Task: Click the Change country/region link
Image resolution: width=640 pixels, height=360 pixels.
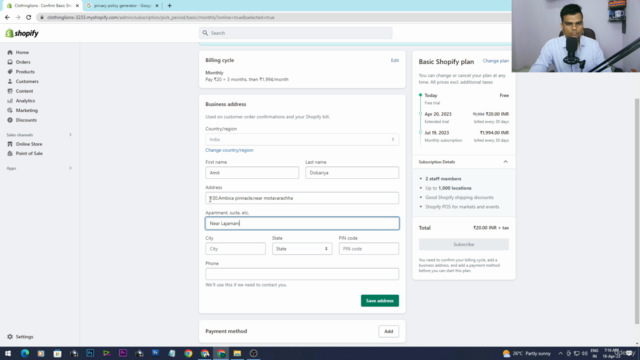Action: (229, 150)
